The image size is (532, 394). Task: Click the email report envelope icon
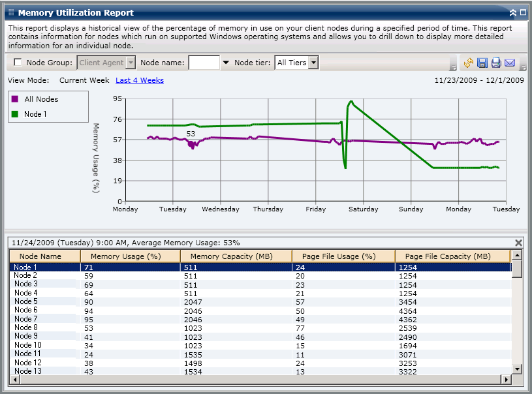coord(510,63)
